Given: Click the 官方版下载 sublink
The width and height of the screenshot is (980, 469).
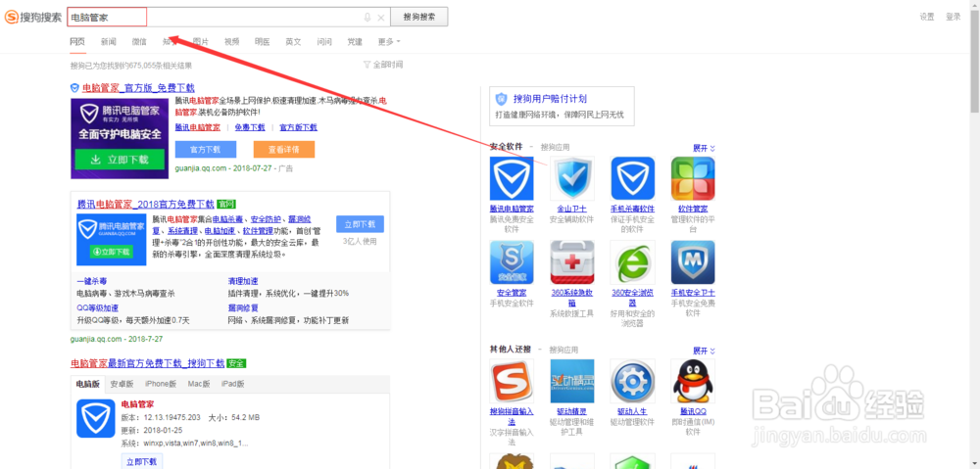Looking at the screenshot, I should 298,127.
